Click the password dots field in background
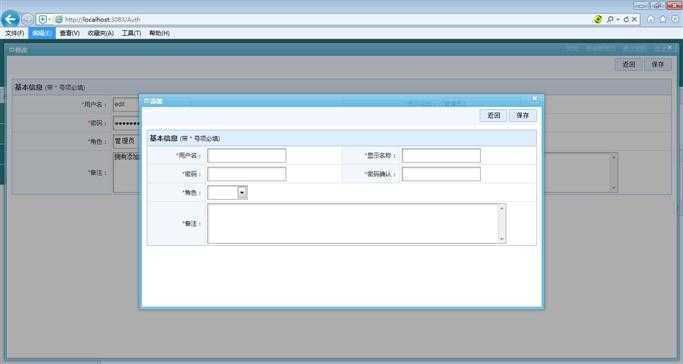Screen dimensions: 683x364 pos(126,123)
